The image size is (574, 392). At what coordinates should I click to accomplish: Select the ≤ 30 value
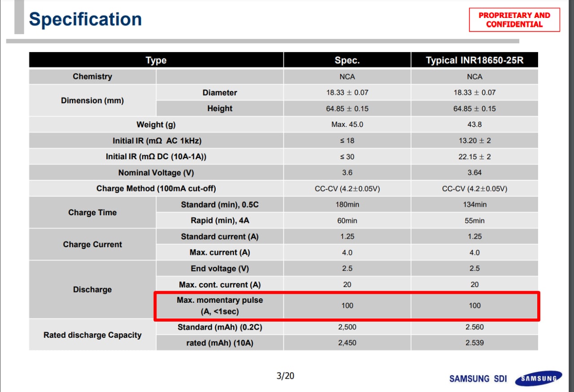point(347,157)
